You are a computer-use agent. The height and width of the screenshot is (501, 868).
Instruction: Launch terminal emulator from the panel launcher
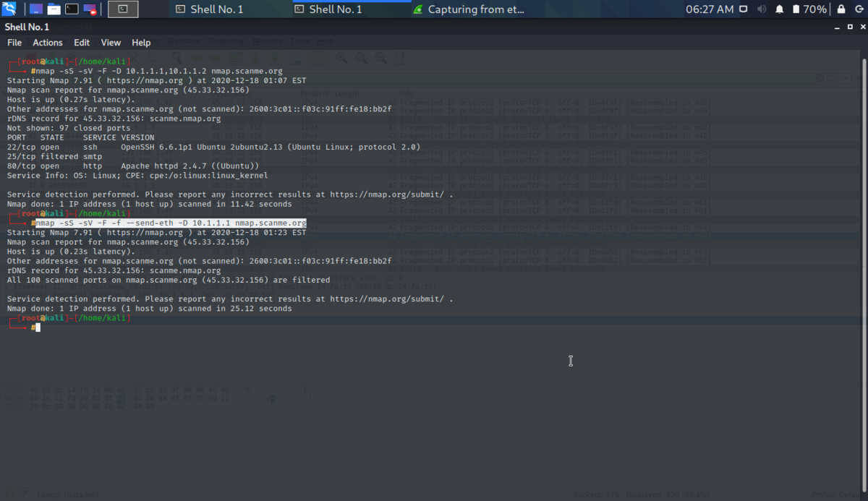coord(72,9)
